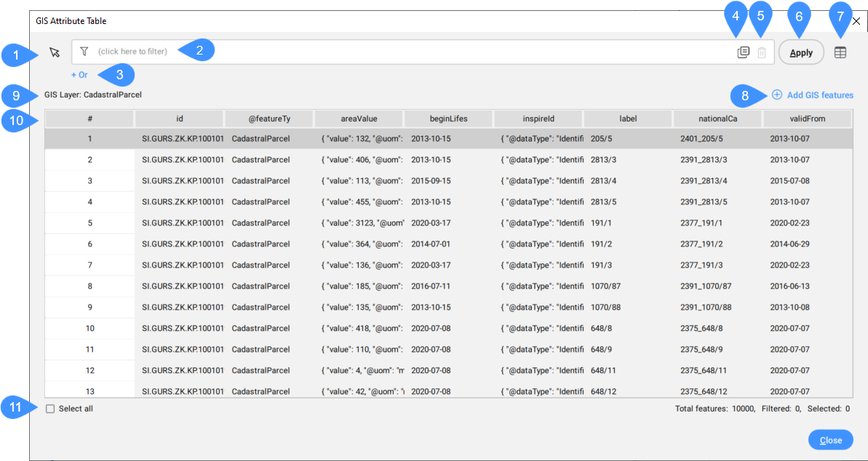This screenshot has height=461, width=868.
Task: Click the beginLifes column header
Action: [448, 119]
